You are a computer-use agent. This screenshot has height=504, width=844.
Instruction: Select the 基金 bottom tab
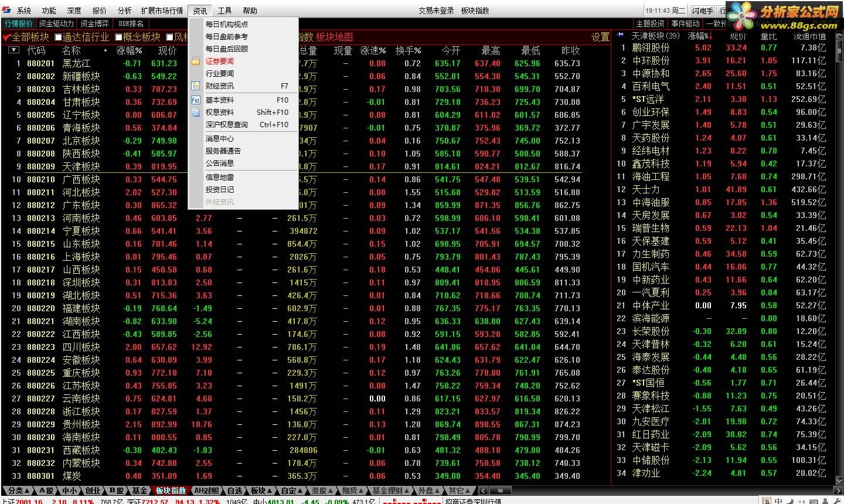pyautogui.click(x=139, y=491)
